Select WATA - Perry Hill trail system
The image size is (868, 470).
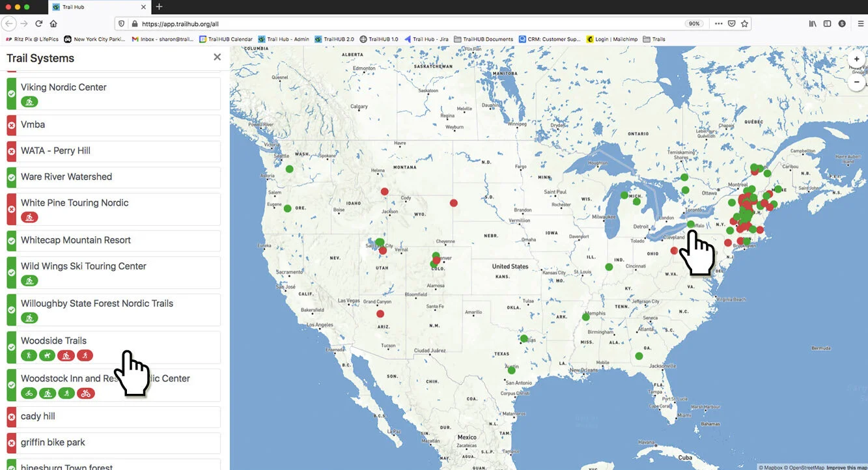click(113, 151)
